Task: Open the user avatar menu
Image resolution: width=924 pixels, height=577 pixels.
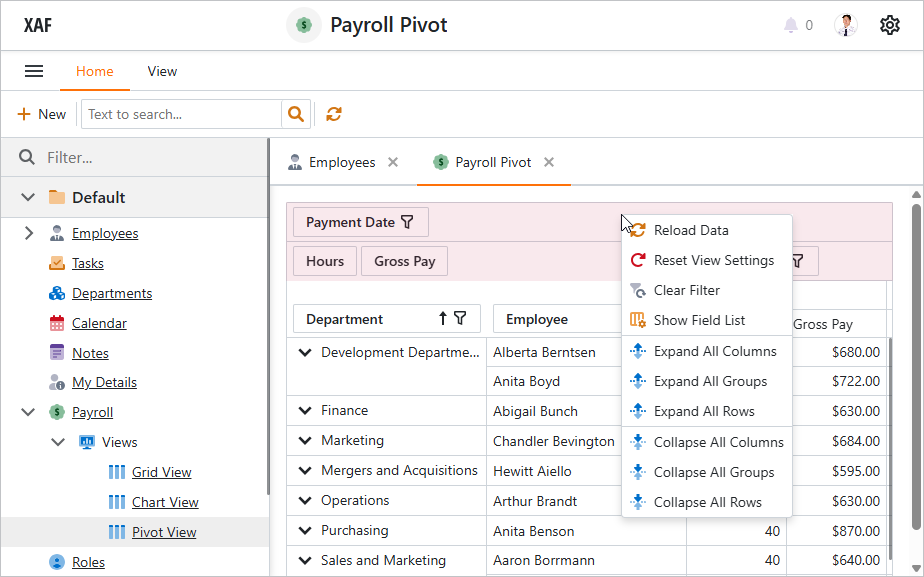Action: [x=846, y=25]
